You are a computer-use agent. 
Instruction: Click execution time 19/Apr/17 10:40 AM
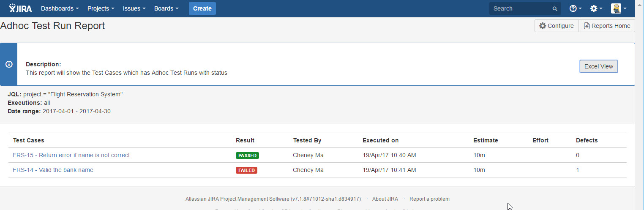point(389,155)
